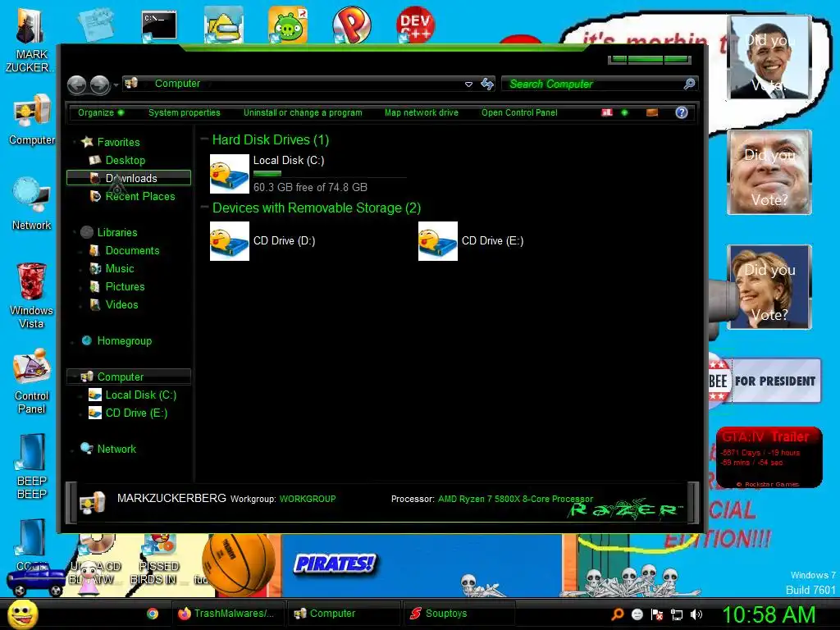This screenshot has height=630, width=840.
Task: Select the BEEP BEEP desktop shortcut
Action: pos(32,467)
